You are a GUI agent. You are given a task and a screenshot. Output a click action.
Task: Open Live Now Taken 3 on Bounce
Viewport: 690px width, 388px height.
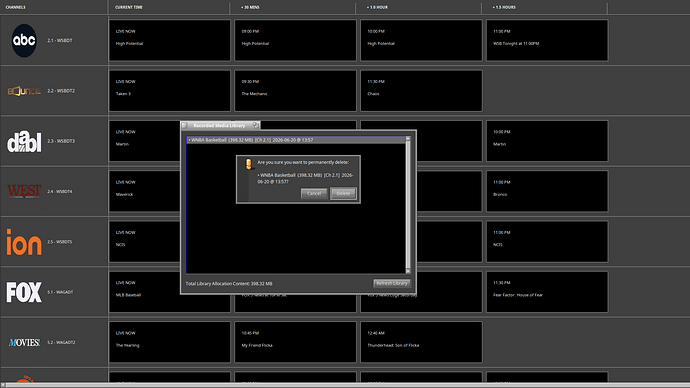pyautogui.click(x=169, y=91)
